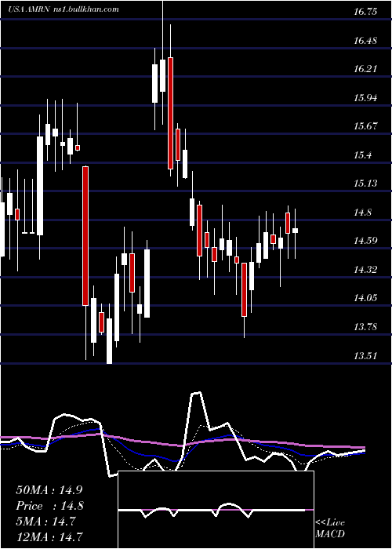The height and width of the screenshot is (549, 392).
Task: Click the <<Live MACD label
Action: (330, 528)
